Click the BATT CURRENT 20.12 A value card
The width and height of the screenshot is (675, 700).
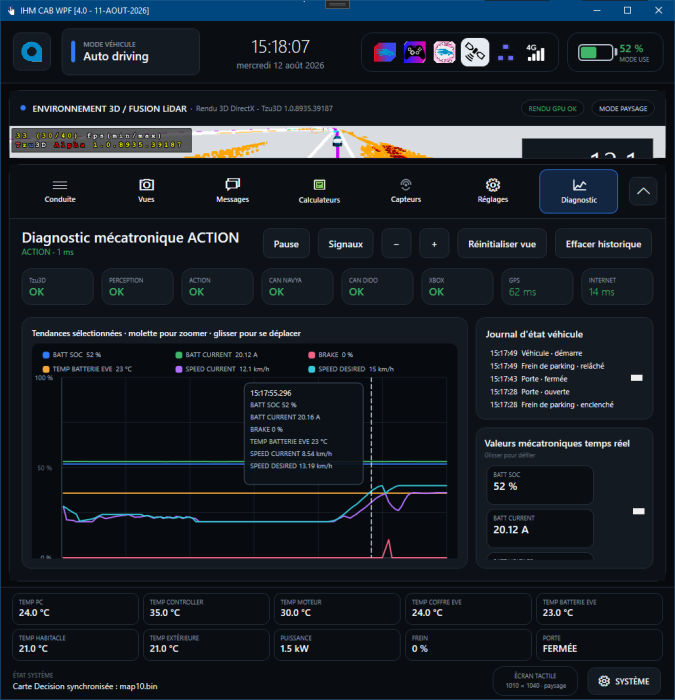click(x=540, y=529)
